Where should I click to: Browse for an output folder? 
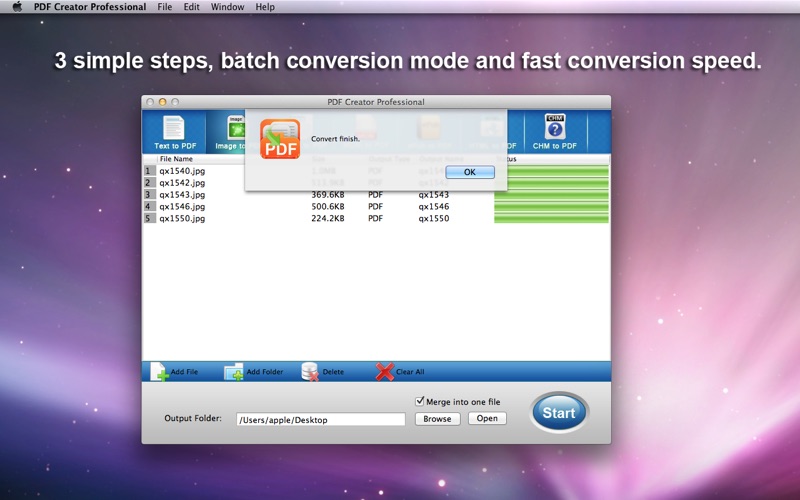[x=437, y=418]
